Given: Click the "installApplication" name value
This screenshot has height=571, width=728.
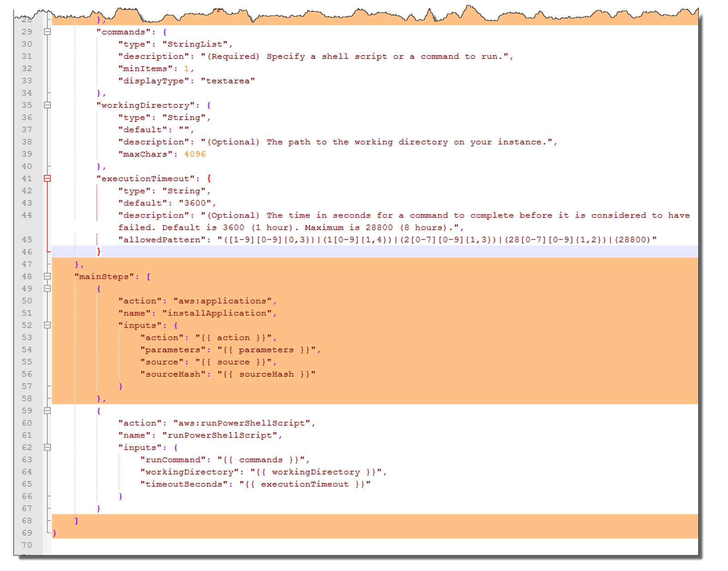Looking at the screenshot, I should tap(217, 313).
